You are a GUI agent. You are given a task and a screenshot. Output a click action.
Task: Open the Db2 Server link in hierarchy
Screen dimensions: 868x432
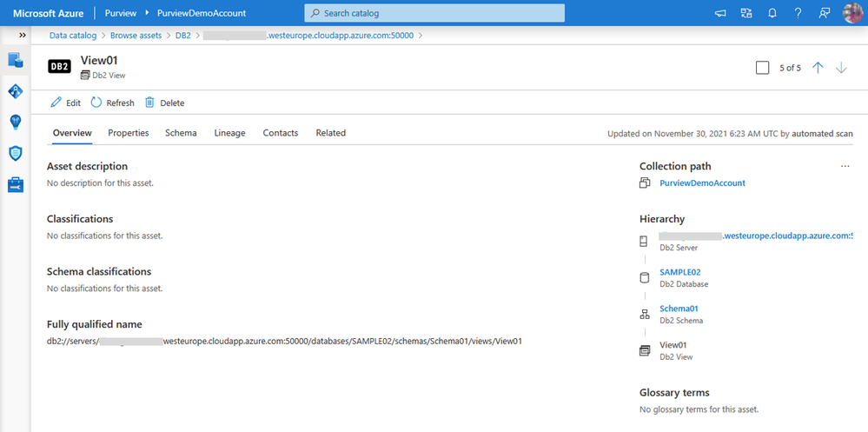coord(756,236)
